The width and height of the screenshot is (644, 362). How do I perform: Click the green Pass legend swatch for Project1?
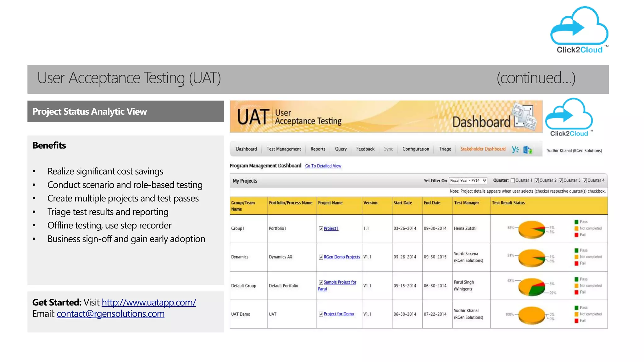576,222
